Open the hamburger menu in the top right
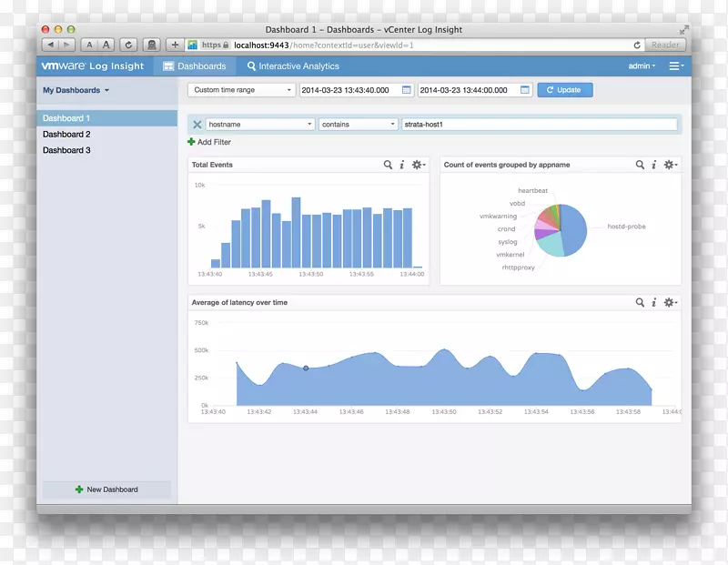 coord(674,66)
